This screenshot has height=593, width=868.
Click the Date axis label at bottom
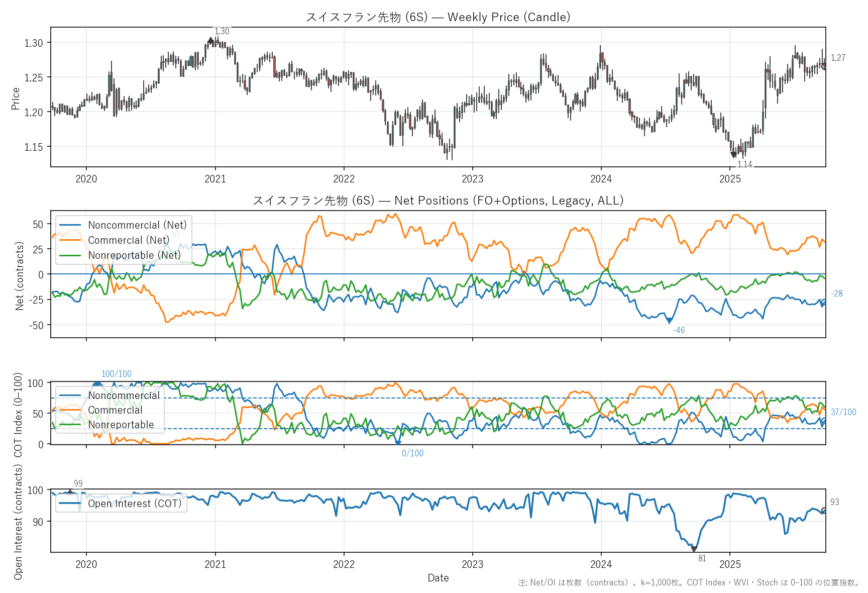tap(438, 578)
